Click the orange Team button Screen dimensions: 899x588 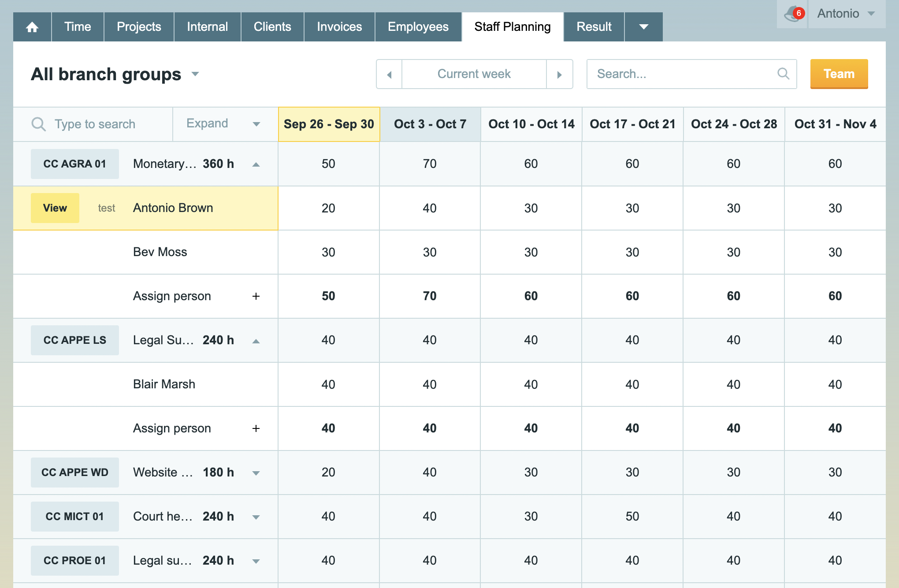[839, 74]
